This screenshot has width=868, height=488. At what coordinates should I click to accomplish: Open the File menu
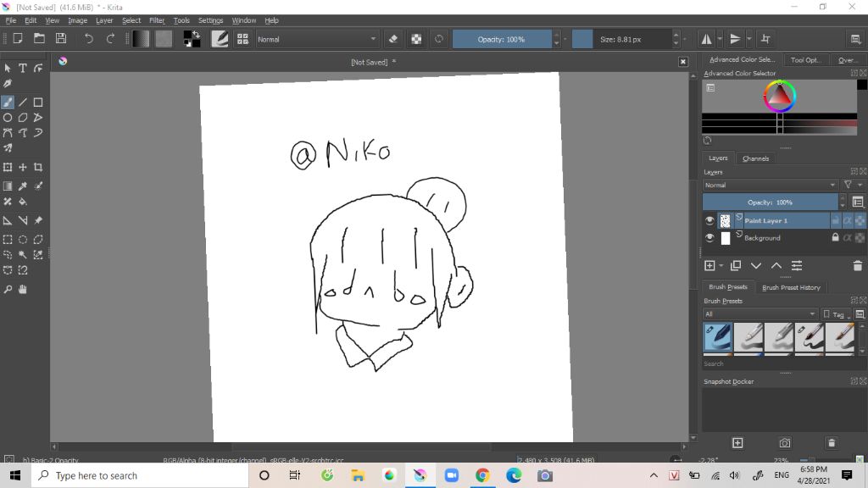click(x=10, y=20)
